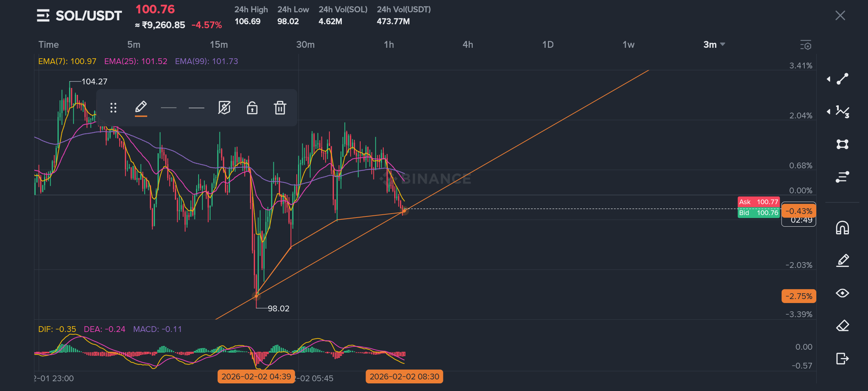Screen dimensions: 868x391
Task: Expand the wave pattern tools submenu arrow
Action: (x=829, y=112)
